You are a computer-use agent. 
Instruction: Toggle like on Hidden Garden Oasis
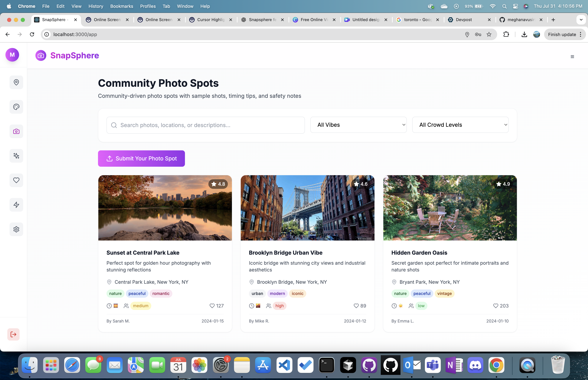pos(495,306)
